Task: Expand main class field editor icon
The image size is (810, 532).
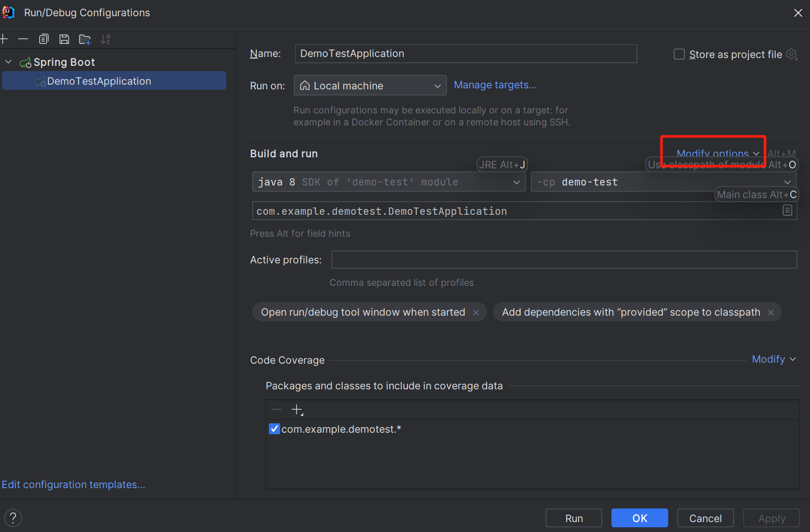Action: pyautogui.click(x=788, y=210)
